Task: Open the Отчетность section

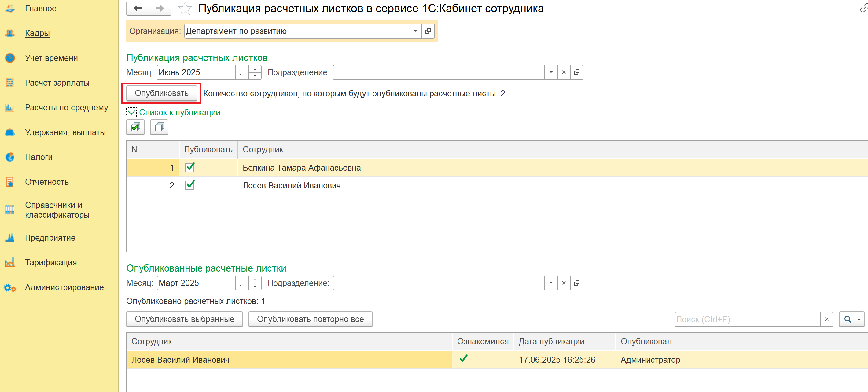Action: coord(47,182)
